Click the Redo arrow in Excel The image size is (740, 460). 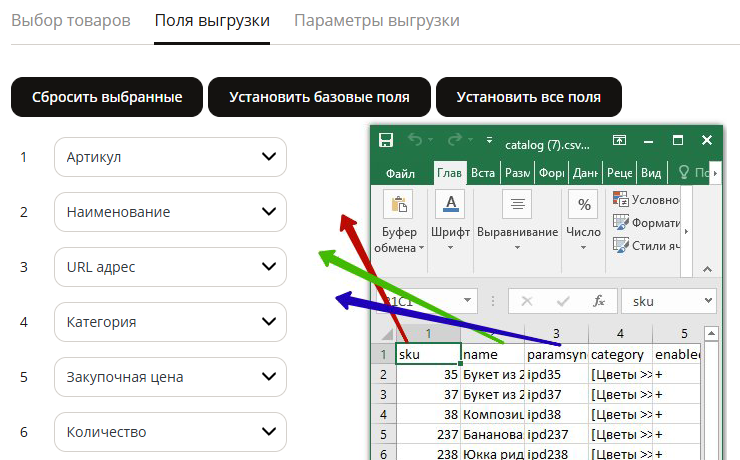pyautogui.click(x=454, y=140)
